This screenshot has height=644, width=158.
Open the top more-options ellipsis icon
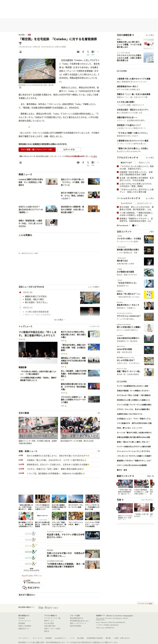pos(98,52)
